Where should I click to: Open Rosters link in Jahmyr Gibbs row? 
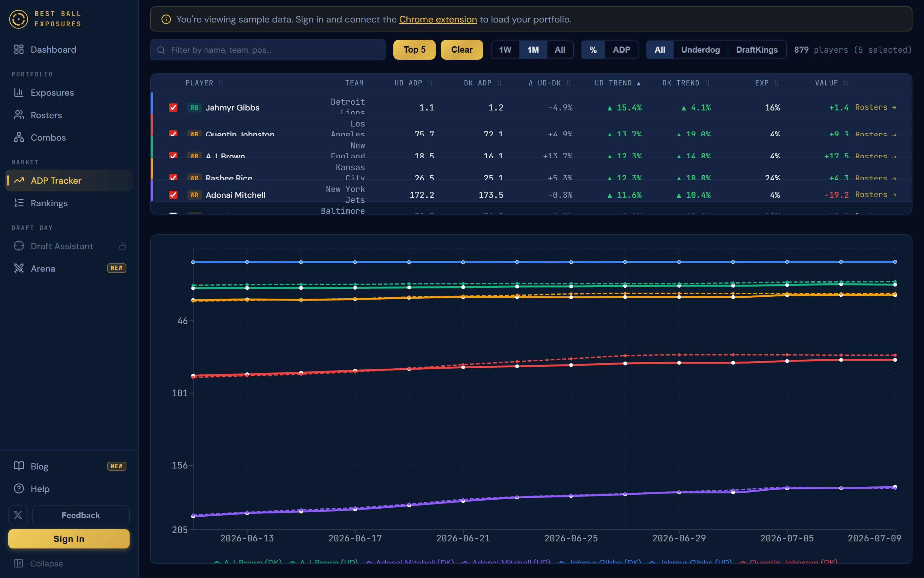876,108
